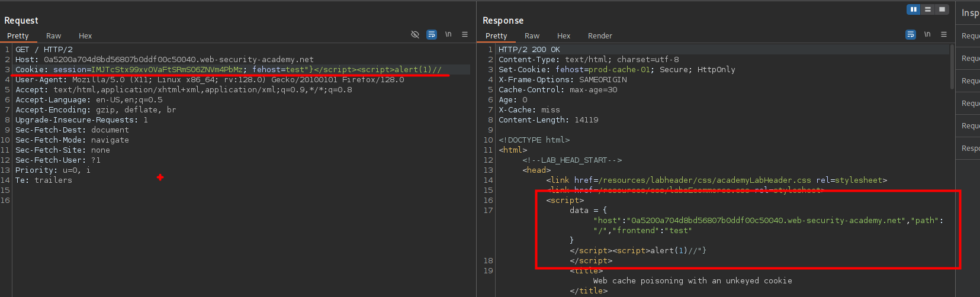
Task: Click the Sec-Fetch-Dest: document line
Action: [x=72, y=130]
